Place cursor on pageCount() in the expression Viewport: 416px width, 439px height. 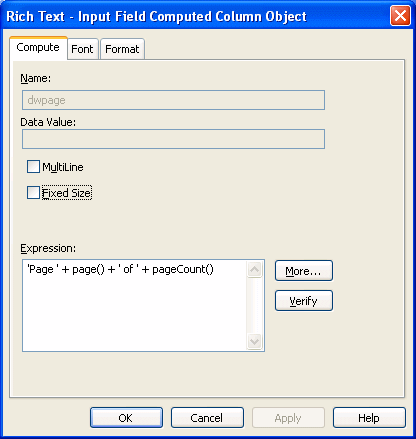(183, 269)
